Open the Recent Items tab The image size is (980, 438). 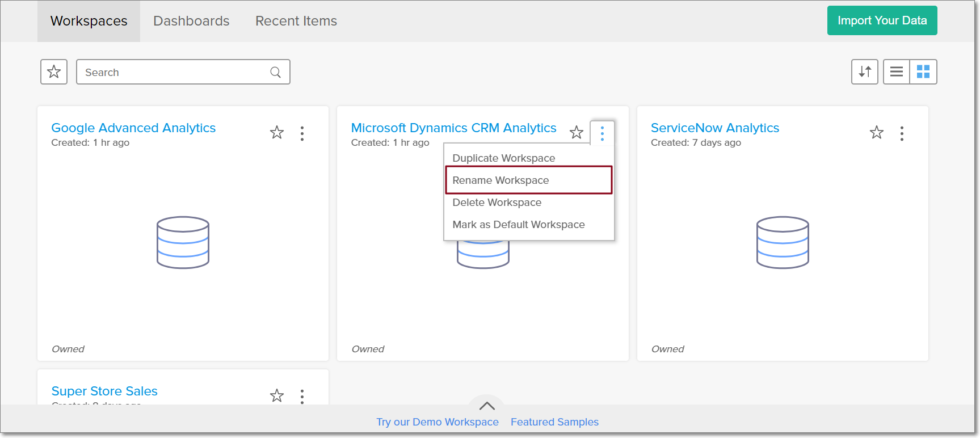[x=296, y=21]
